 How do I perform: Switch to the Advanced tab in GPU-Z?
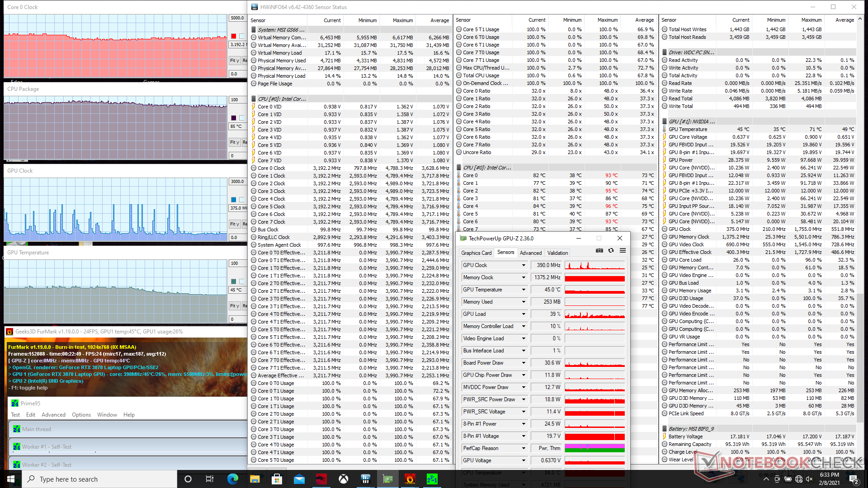[x=530, y=253]
